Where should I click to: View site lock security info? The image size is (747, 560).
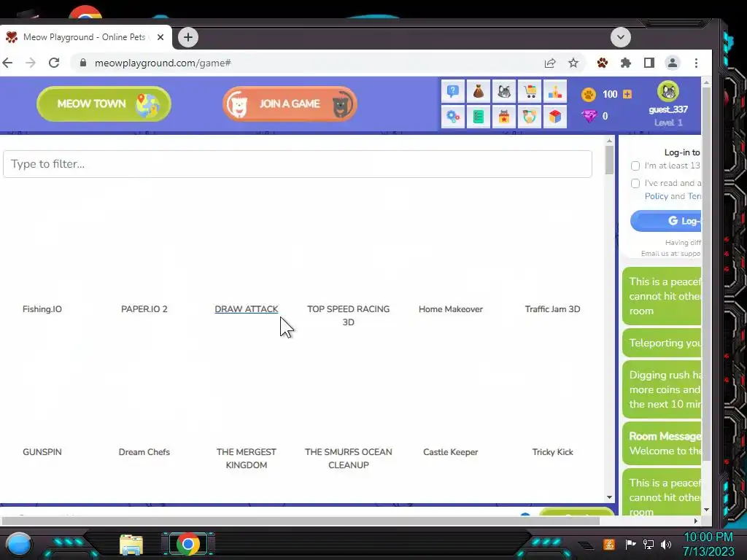pos(83,63)
